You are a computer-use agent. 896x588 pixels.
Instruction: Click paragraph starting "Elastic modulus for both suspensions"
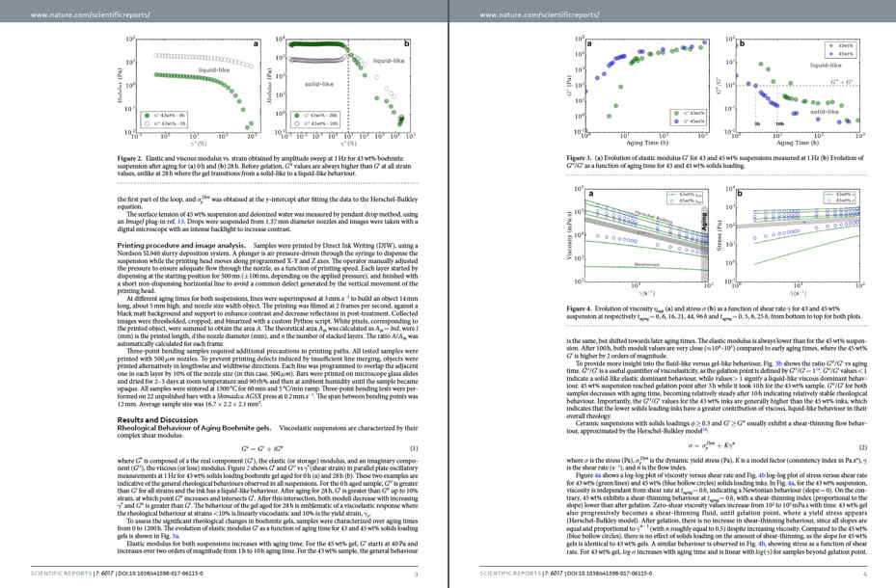pyautogui.click(x=267, y=548)
